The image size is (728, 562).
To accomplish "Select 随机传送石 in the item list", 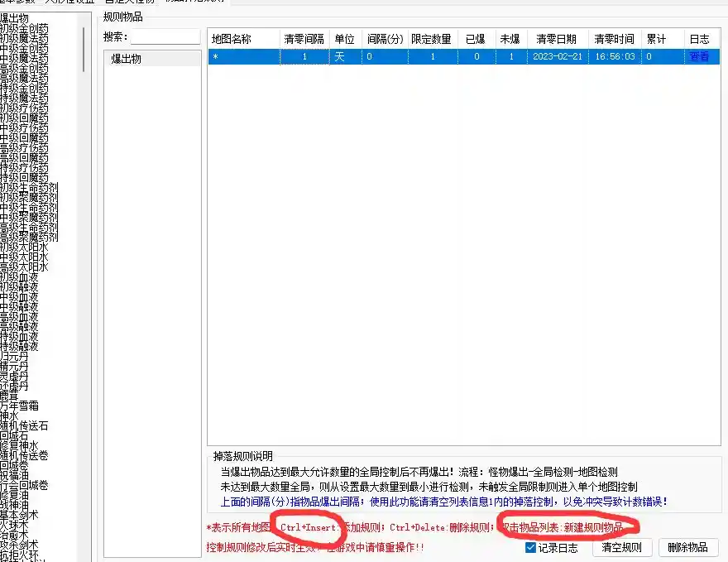I will pos(24,426).
